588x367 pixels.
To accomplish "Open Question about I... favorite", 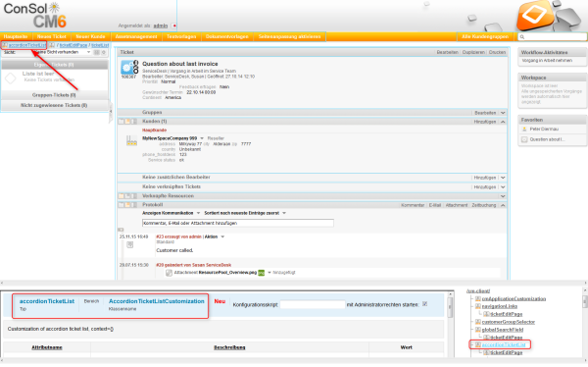I will (547, 139).
